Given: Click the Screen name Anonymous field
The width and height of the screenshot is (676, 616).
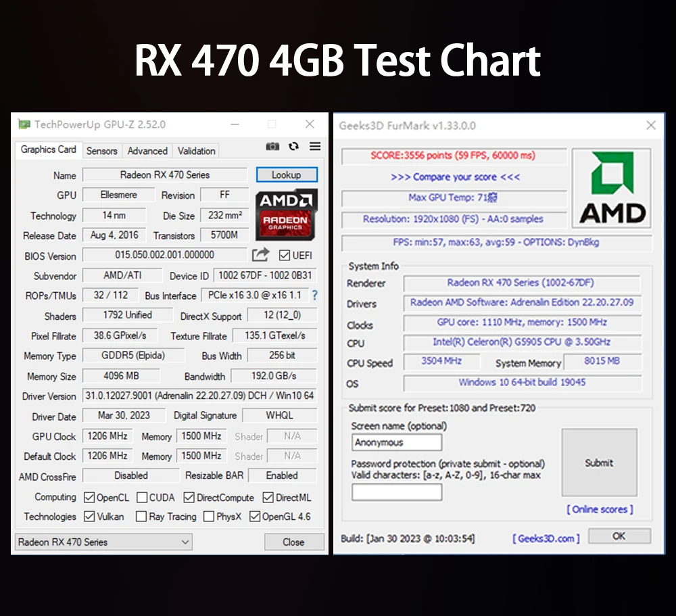Looking at the screenshot, I should (x=397, y=442).
